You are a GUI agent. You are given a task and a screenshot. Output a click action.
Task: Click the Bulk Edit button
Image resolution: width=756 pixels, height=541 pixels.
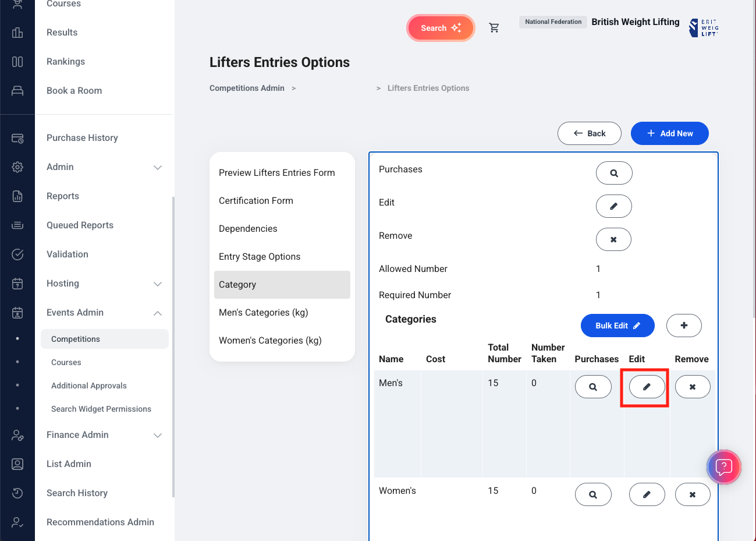(x=617, y=326)
